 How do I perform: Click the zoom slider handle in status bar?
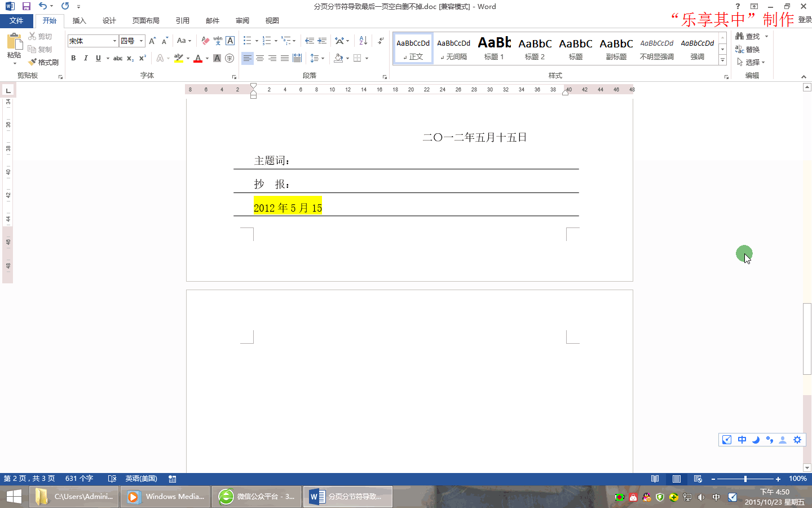[745, 479]
